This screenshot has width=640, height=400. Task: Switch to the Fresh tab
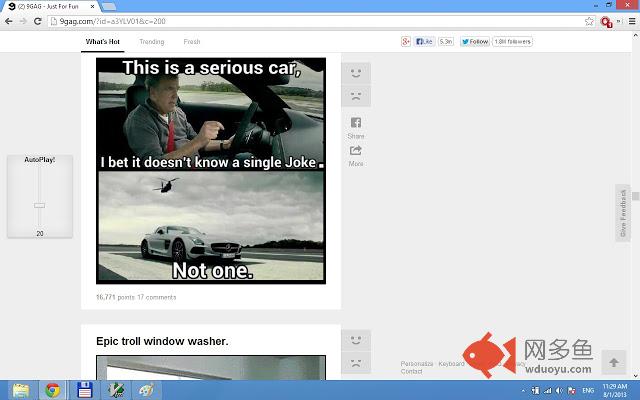point(192,42)
